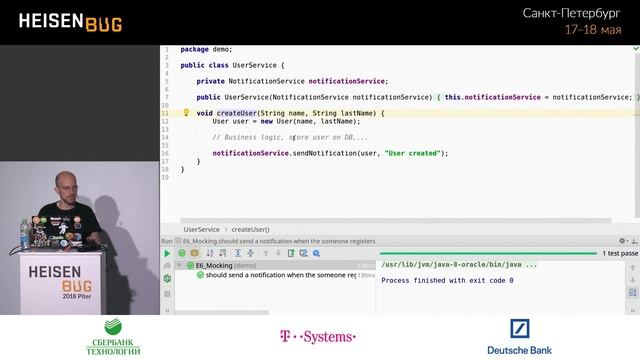
Task: Go to next failed test arrow
Action: click(278, 253)
